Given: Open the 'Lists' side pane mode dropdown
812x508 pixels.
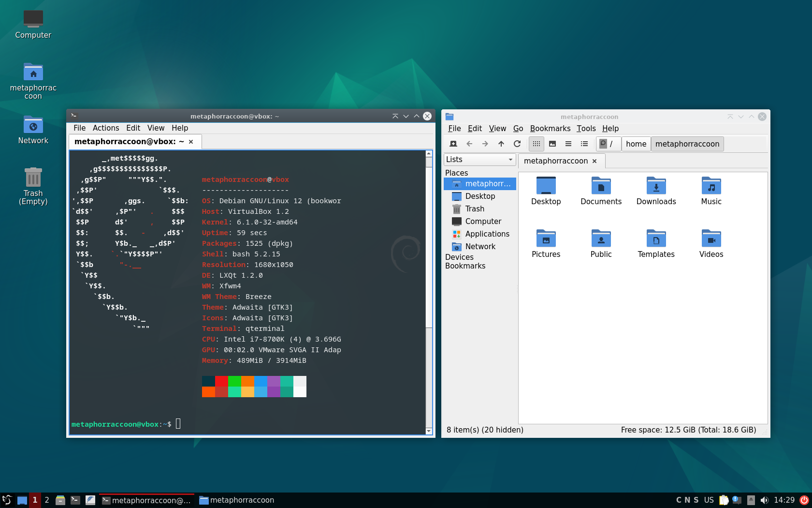Looking at the screenshot, I should pyautogui.click(x=479, y=160).
